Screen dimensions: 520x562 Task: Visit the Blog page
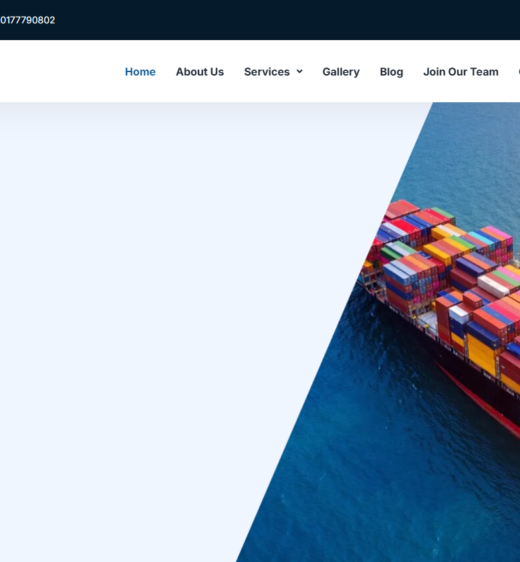pyautogui.click(x=391, y=72)
